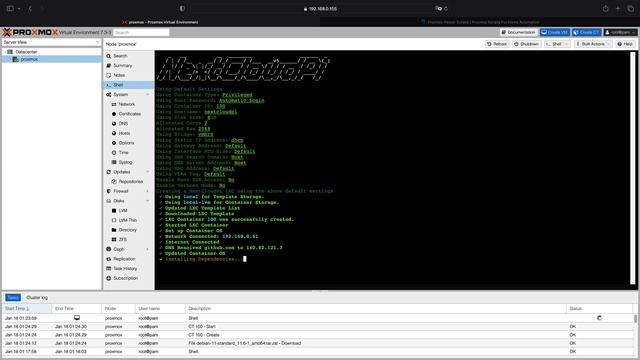Click the Firewall shield icon
The width and height of the screenshot is (640, 360).
pos(109,191)
